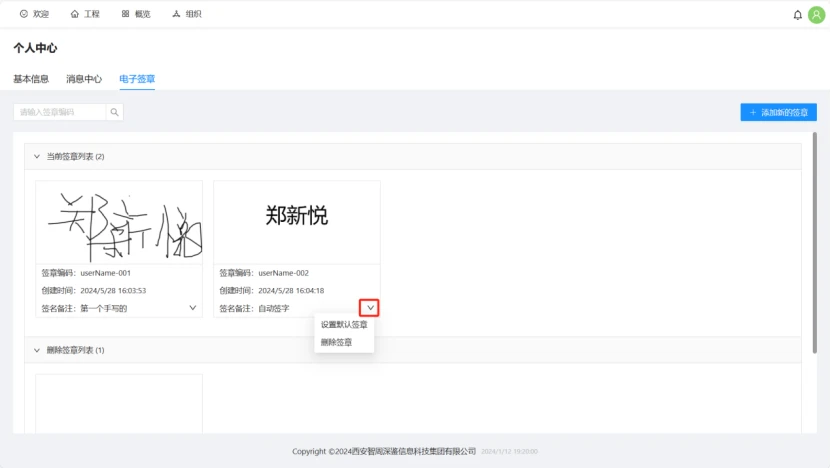Go to the 欢迎 welcome nav item
831x468 pixels.
(34, 14)
